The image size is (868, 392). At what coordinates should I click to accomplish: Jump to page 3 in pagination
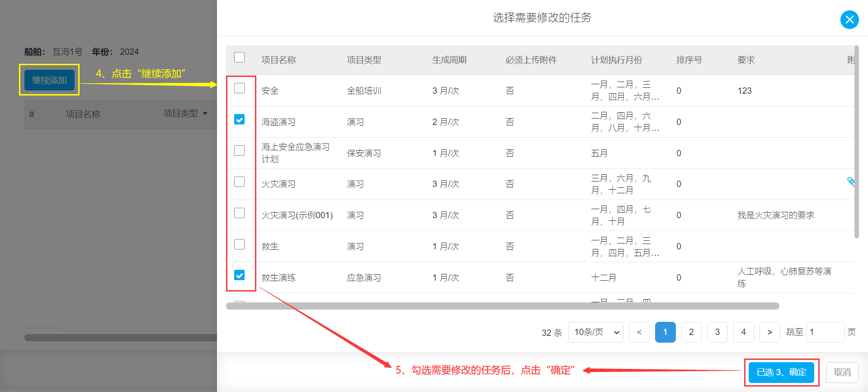click(717, 332)
